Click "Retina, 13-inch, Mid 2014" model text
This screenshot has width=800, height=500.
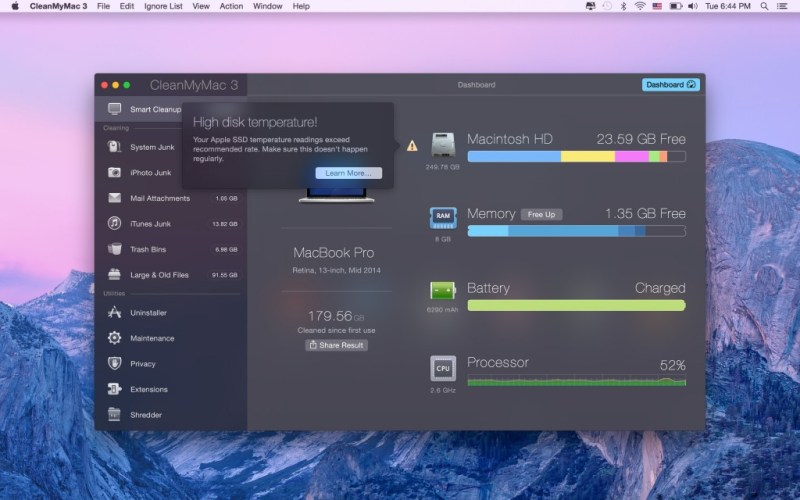[x=336, y=270]
